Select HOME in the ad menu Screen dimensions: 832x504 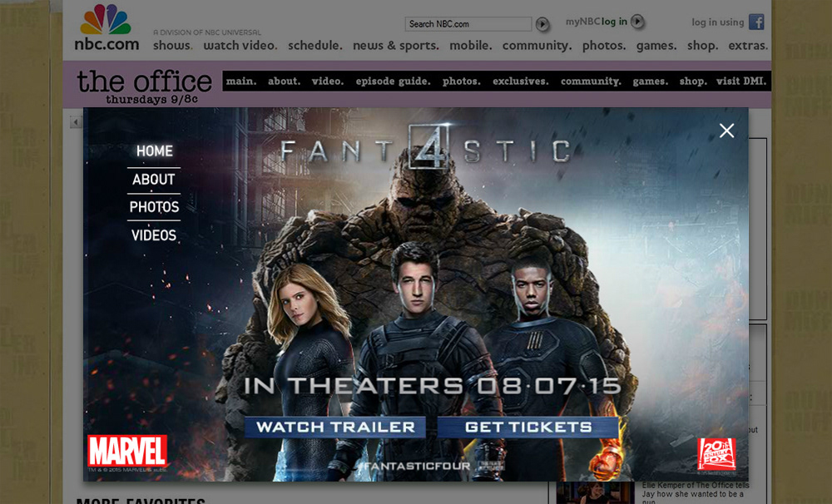point(155,151)
